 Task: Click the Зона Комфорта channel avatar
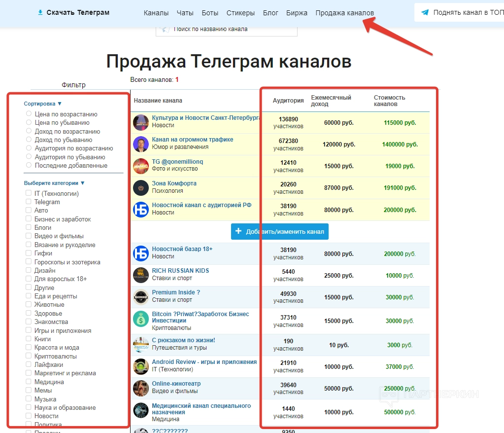(x=141, y=188)
